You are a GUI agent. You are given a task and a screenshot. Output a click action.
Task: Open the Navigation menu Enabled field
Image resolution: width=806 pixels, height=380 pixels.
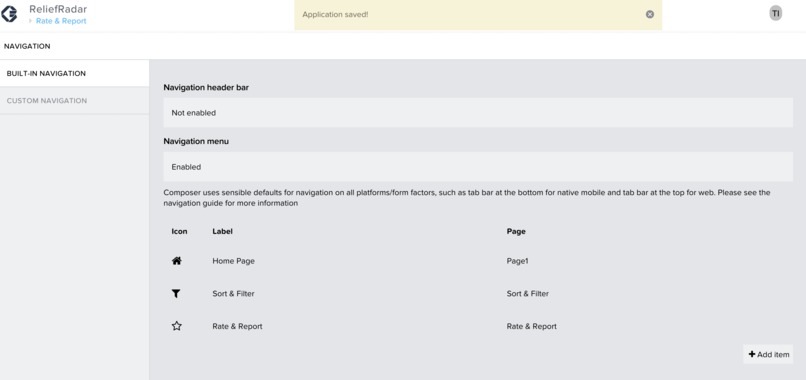coord(478,167)
